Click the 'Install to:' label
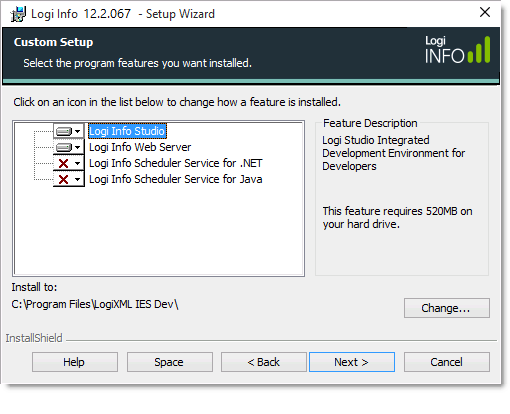 (34, 287)
